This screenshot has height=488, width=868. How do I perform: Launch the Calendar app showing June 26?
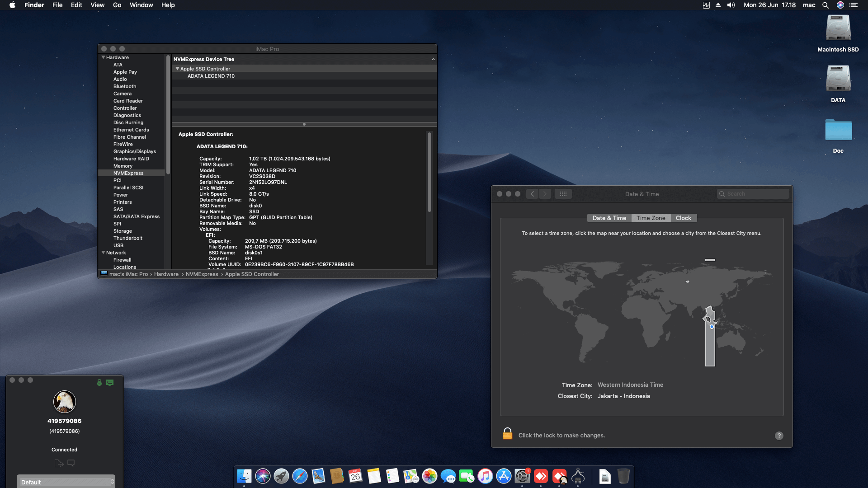pyautogui.click(x=355, y=476)
